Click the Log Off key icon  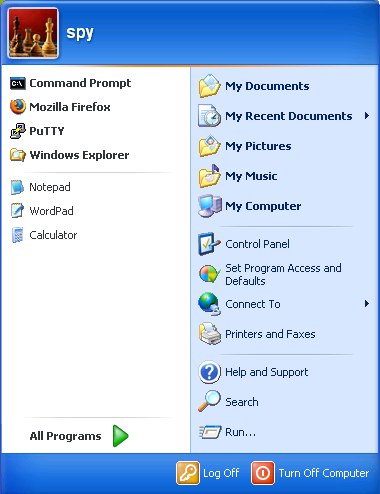(x=188, y=473)
